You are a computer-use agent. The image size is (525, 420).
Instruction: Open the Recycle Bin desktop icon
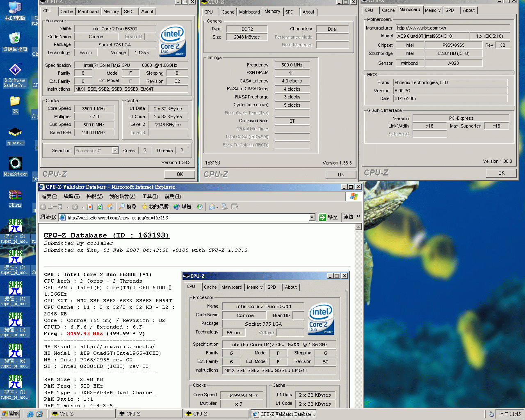pyautogui.click(x=15, y=42)
